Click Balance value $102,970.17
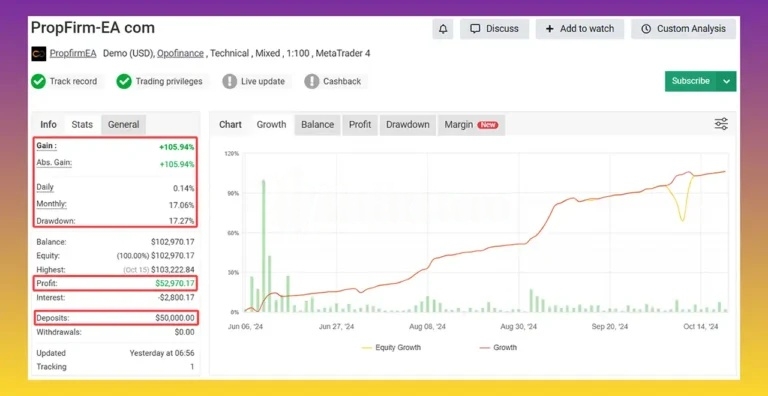This screenshot has width=768, height=396. pyautogui.click(x=173, y=242)
